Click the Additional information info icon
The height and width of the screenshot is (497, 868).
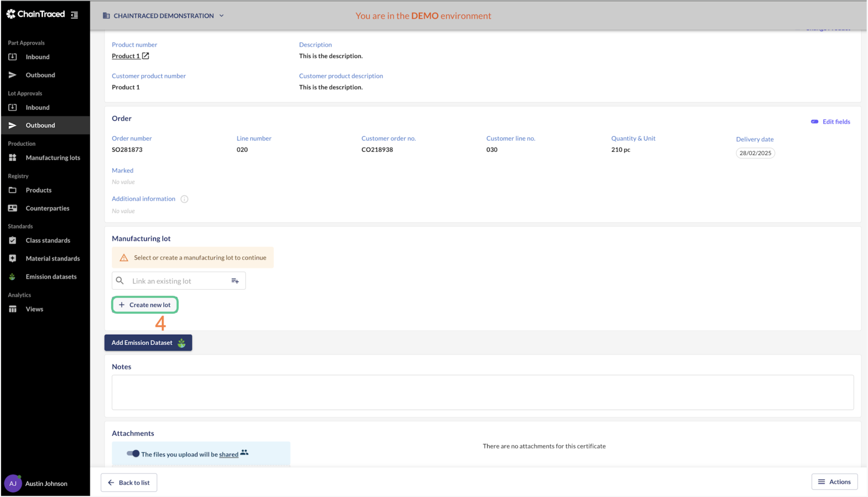coord(184,199)
